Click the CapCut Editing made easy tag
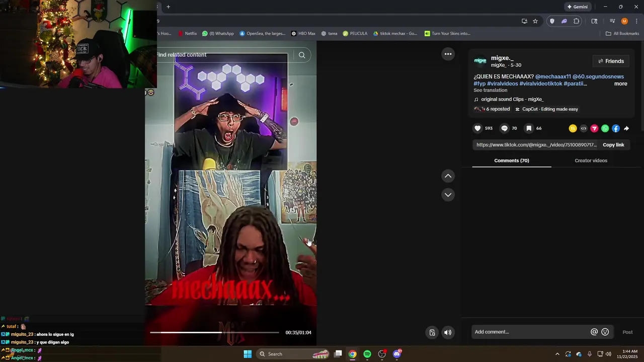The height and width of the screenshot is (362, 644). pos(546,109)
